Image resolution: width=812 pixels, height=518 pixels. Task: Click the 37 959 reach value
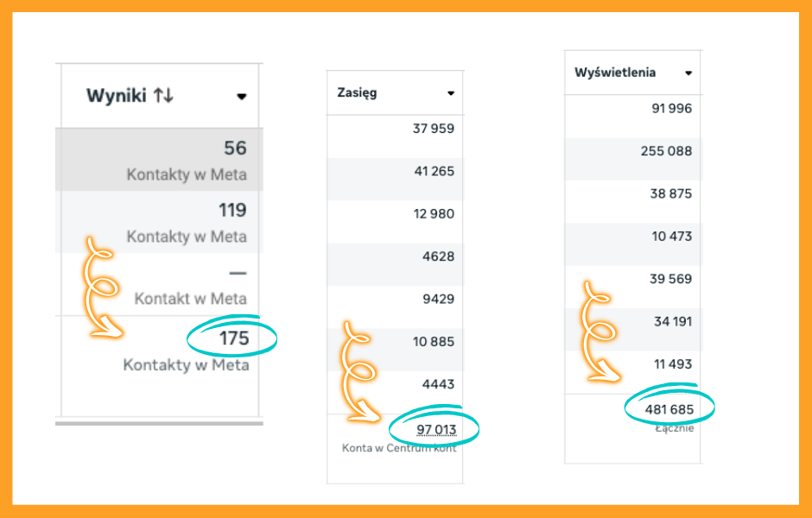click(434, 129)
